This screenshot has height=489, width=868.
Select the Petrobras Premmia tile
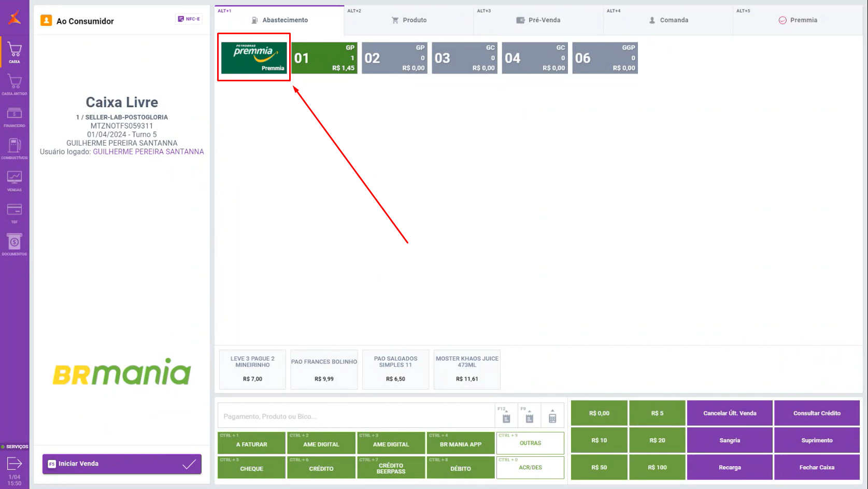pyautogui.click(x=254, y=57)
